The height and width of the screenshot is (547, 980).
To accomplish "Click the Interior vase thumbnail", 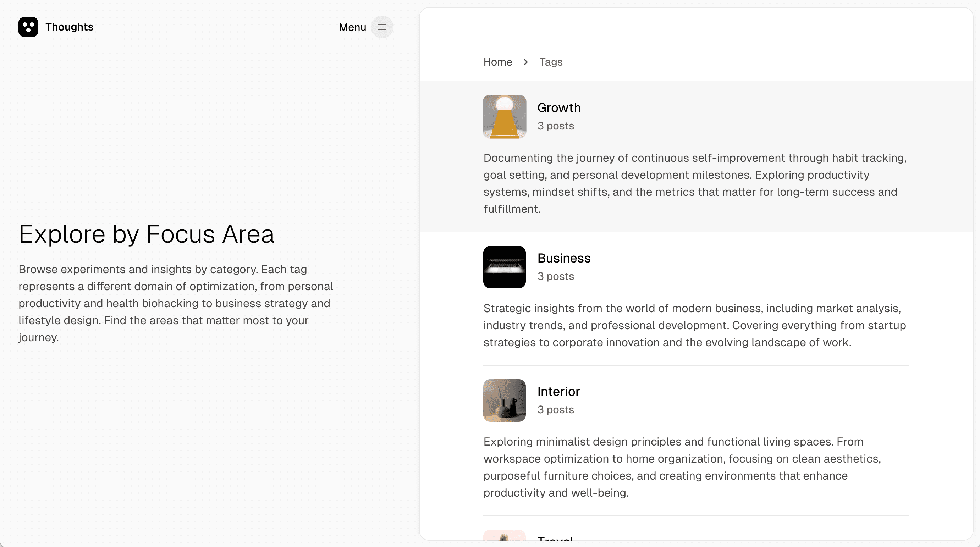I will coord(504,400).
